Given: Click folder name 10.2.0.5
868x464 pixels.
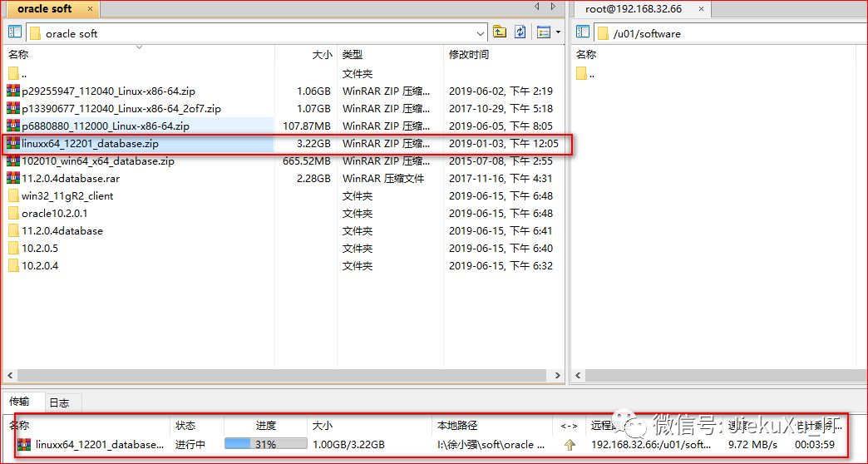Looking at the screenshot, I should (x=40, y=248).
